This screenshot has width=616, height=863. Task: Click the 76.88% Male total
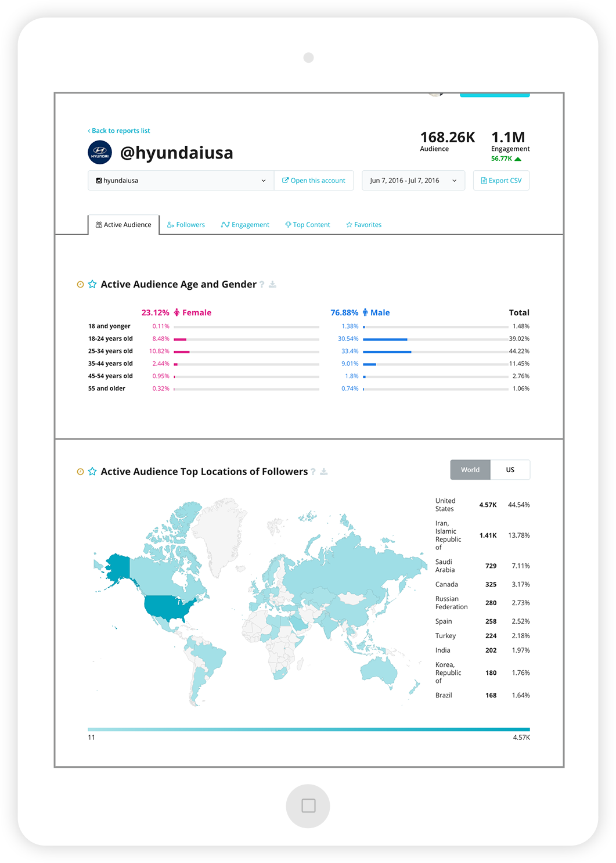344,312
